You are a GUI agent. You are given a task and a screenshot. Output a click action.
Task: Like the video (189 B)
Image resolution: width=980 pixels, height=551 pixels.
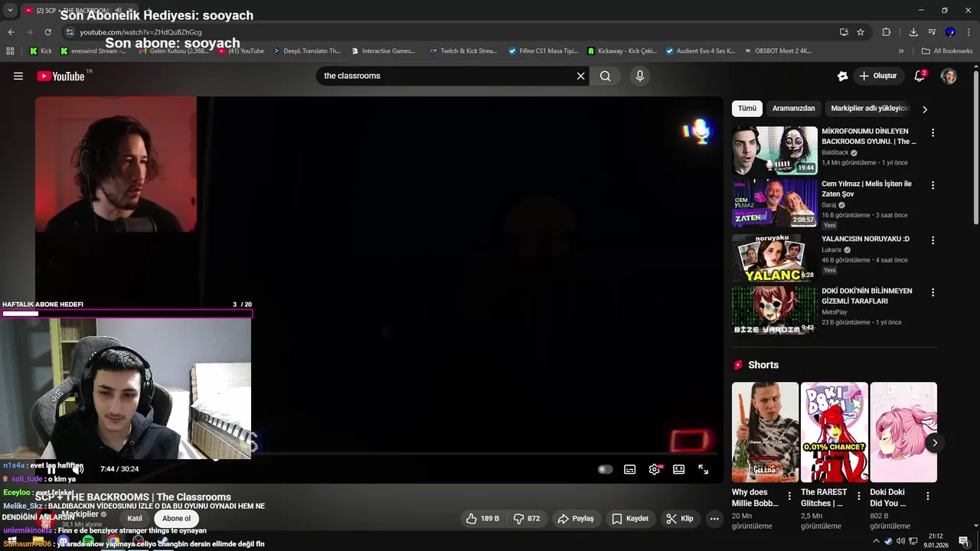pyautogui.click(x=483, y=518)
